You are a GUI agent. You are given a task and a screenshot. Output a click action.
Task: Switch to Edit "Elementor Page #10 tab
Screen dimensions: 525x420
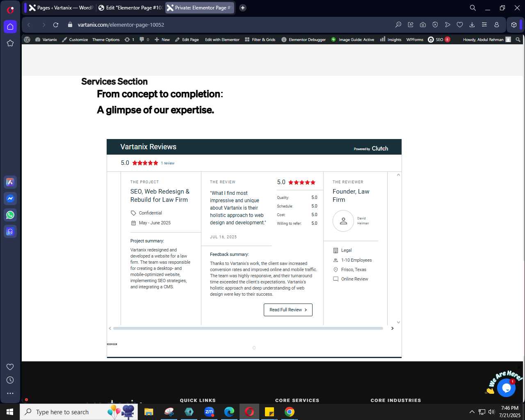(x=130, y=8)
